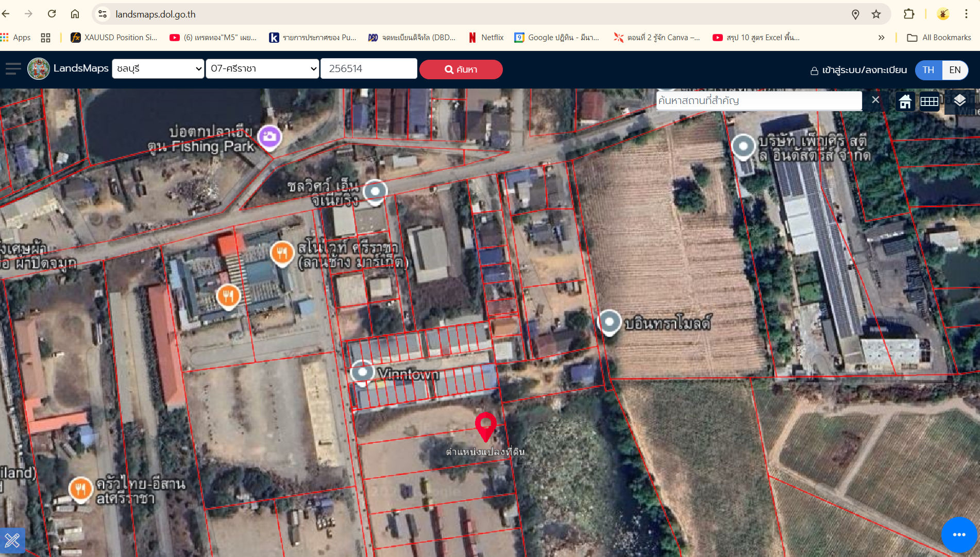
Task: Open the blue chat bubble button
Action: [x=959, y=535]
